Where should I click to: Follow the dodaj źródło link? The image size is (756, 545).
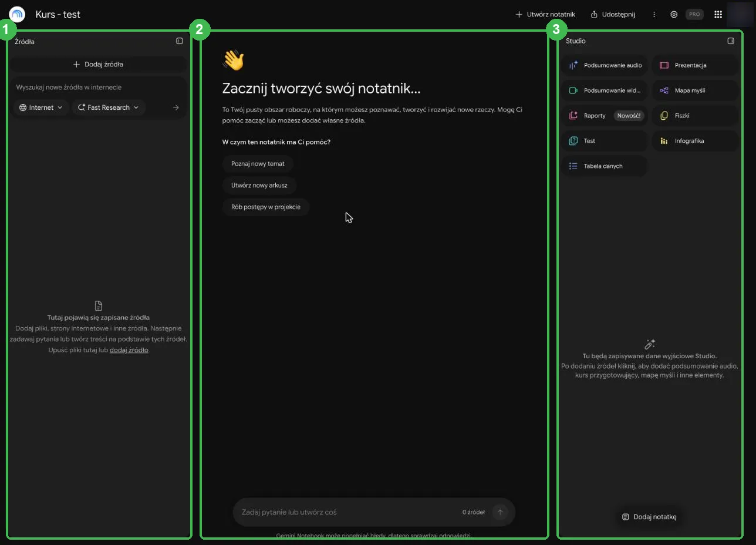[x=129, y=350]
